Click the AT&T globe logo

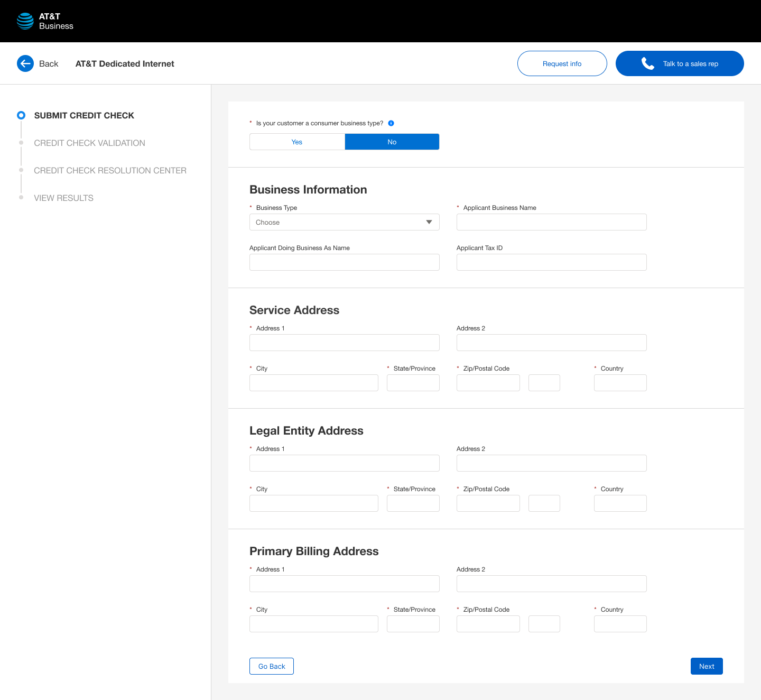click(x=25, y=21)
